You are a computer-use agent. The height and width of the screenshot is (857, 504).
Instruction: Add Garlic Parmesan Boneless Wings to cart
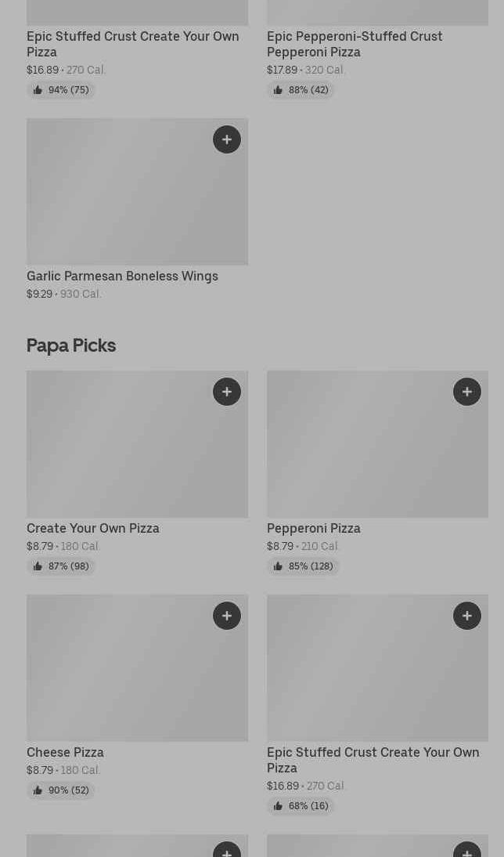click(227, 139)
